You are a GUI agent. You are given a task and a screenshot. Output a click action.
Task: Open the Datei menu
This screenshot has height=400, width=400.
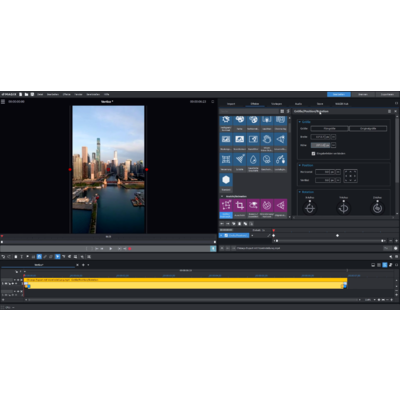pos(40,94)
